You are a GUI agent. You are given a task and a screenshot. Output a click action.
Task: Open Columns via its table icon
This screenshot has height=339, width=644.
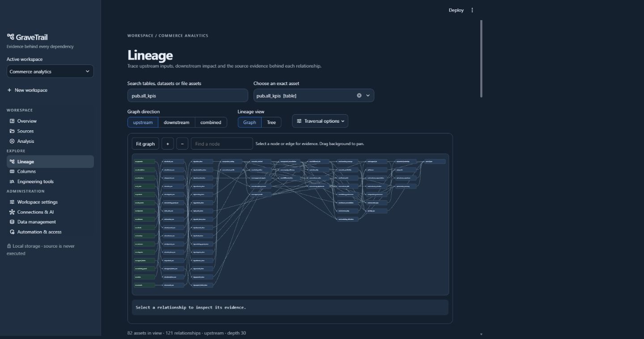tap(12, 172)
